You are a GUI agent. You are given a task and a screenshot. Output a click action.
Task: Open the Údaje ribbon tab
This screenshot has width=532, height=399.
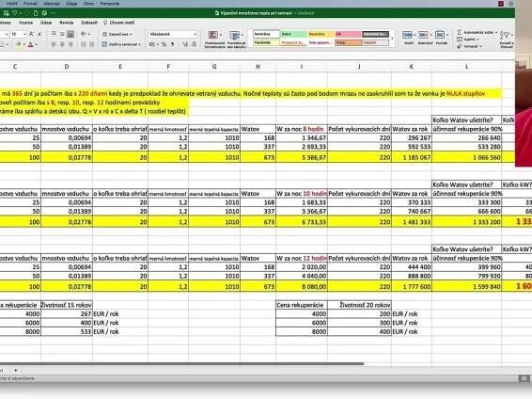46,23
